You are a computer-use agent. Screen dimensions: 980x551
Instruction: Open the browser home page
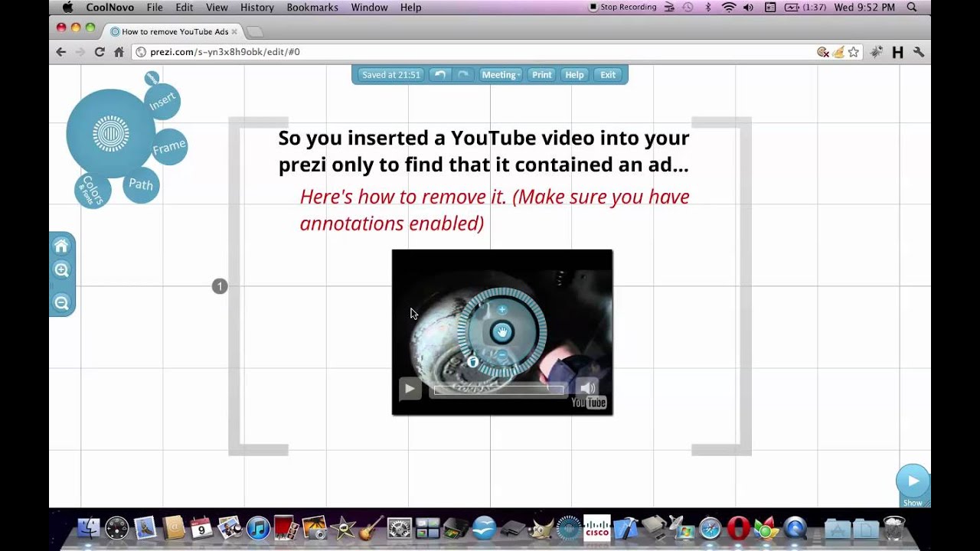point(119,52)
